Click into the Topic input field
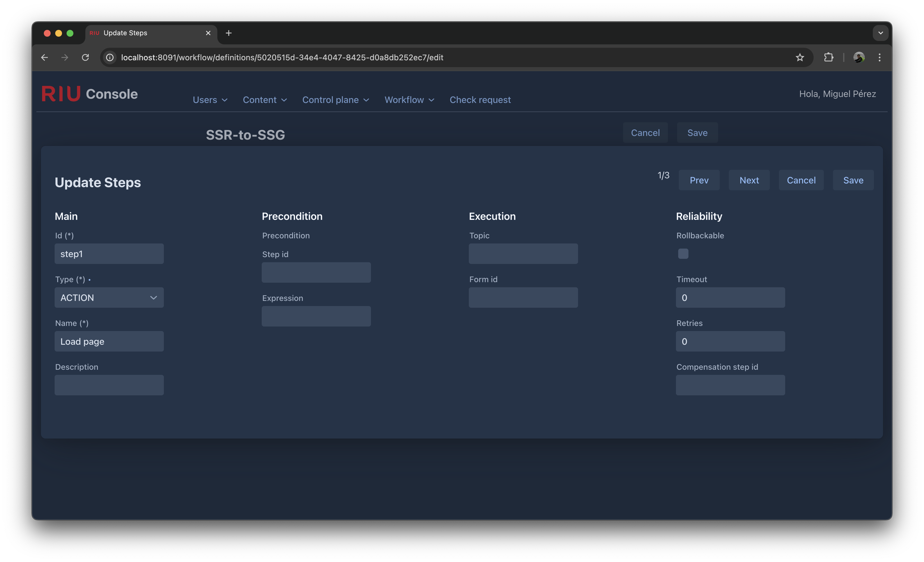This screenshot has height=562, width=924. [523, 254]
